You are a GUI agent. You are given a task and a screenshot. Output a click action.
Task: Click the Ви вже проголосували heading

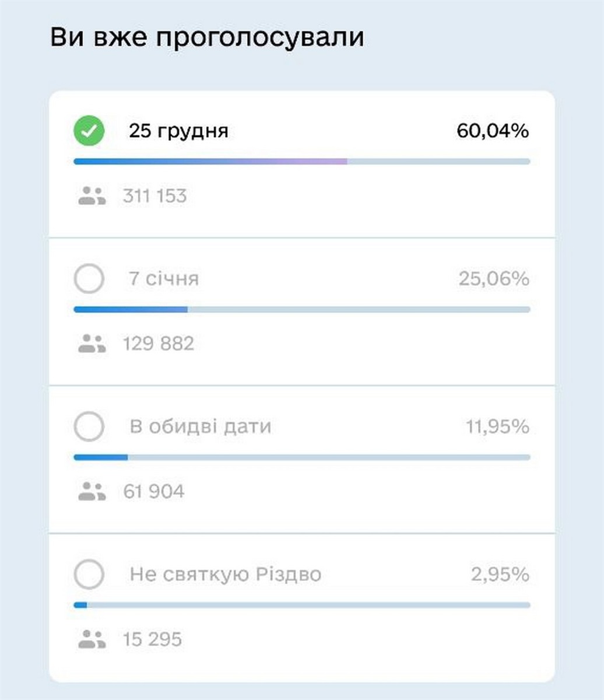pyautogui.click(x=207, y=38)
